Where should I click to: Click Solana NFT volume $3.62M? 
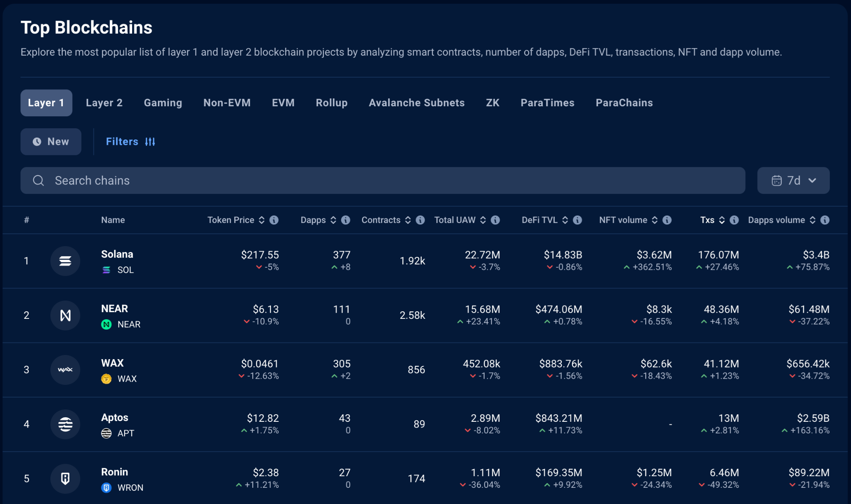click(x=654, y=255)
